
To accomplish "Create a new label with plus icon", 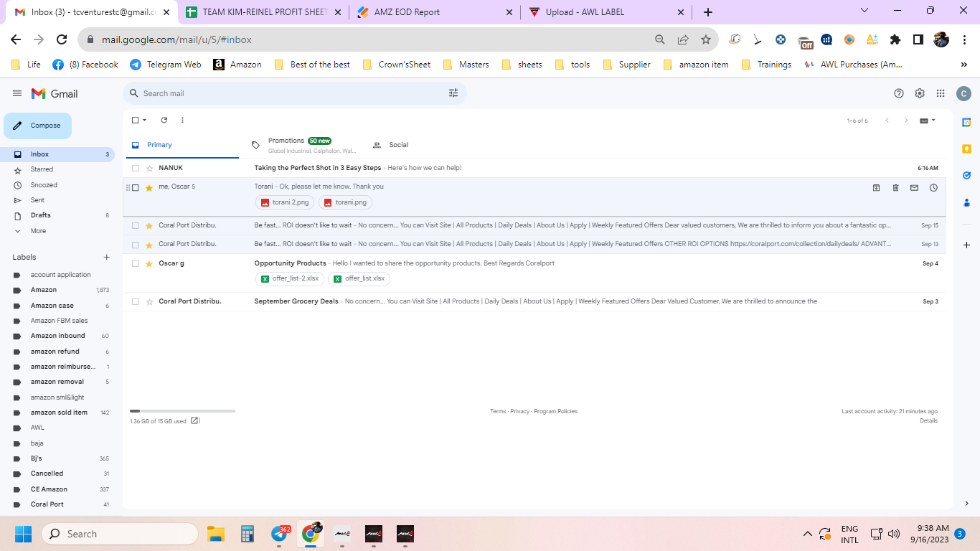I will 107,257.
